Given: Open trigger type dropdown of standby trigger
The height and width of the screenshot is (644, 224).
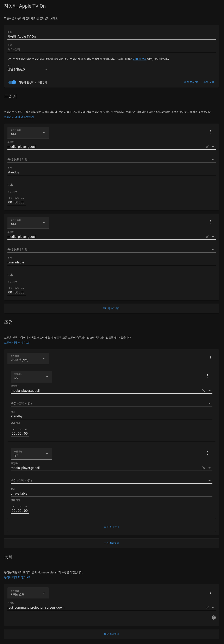Looking at the screenshot, I should [x=28, y=132].
